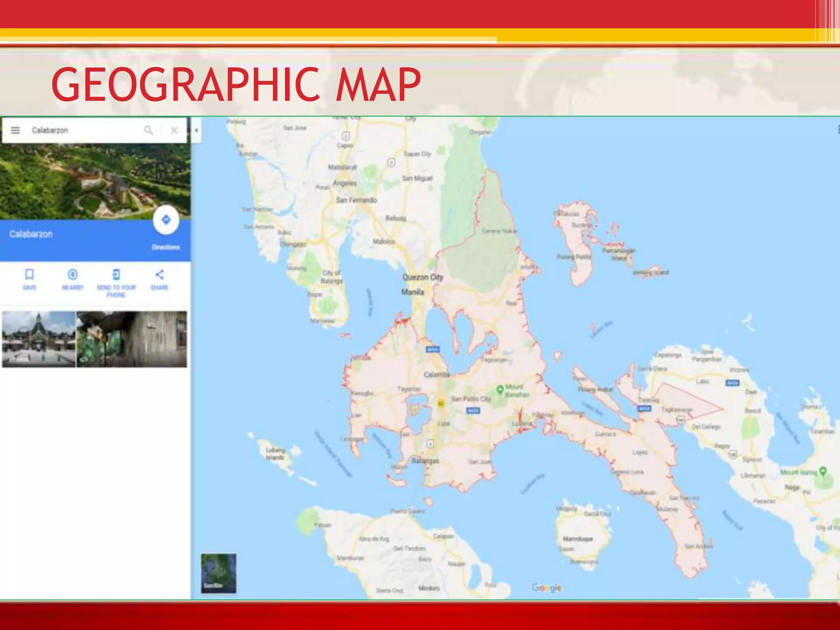Click Quezon City label on map
The image size is (840, 630).
tap(422, 277)
